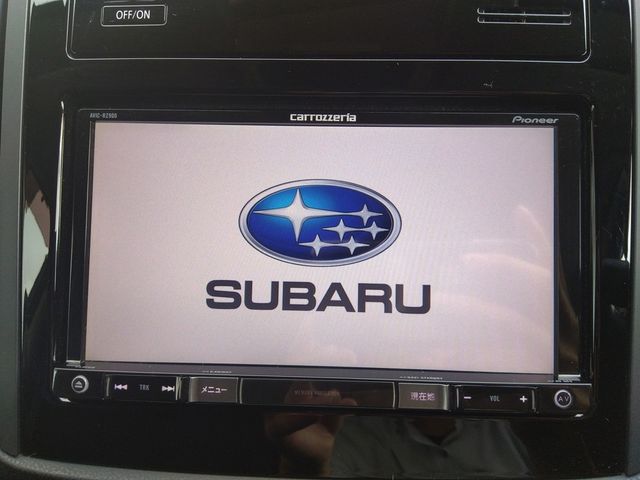Toggle the OFF/ON switch above the unit
Image resolution: width=640 pixels, height=480 pixels.
tap(133, 15)
